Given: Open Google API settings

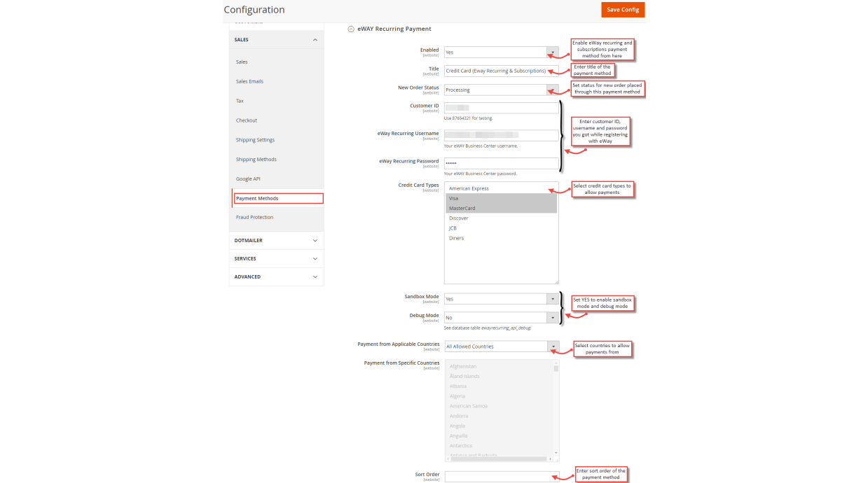Looking at the screenshot, I should click(x=248, y=179).
